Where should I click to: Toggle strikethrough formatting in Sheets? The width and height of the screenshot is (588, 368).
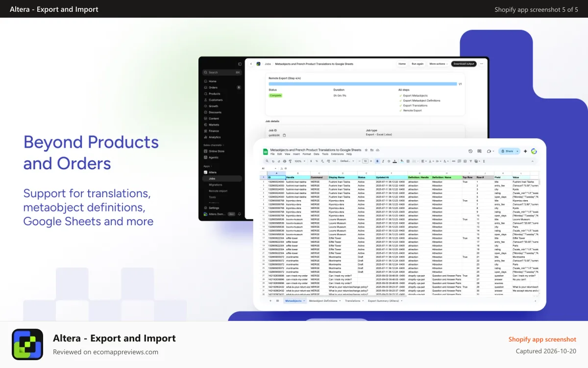(389, 161)
